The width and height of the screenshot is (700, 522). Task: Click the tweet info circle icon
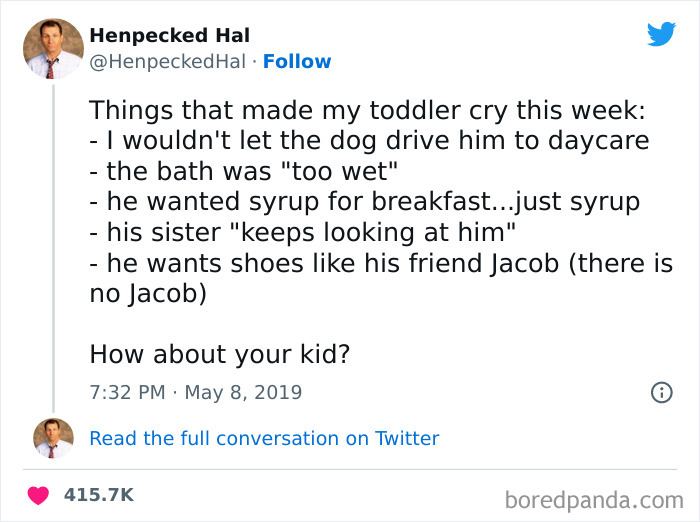(x=661, y=392)
